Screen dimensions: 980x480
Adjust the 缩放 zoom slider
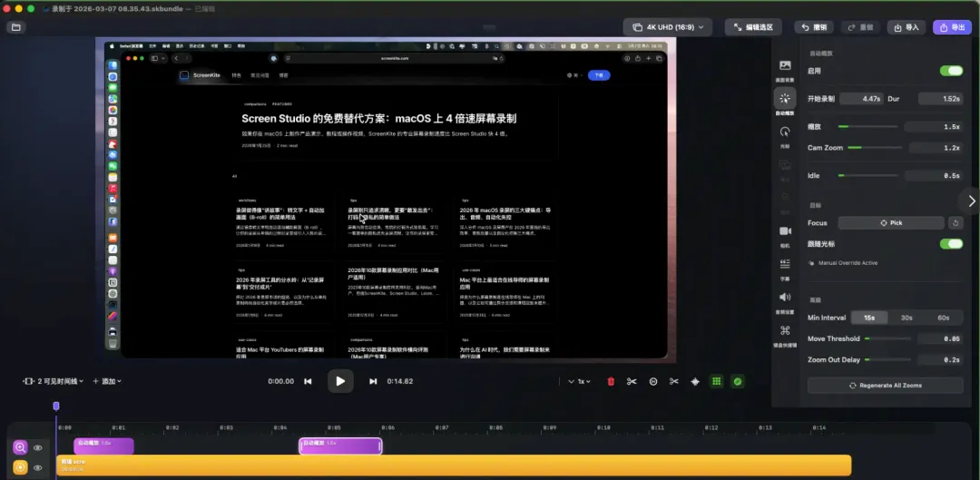867,127
